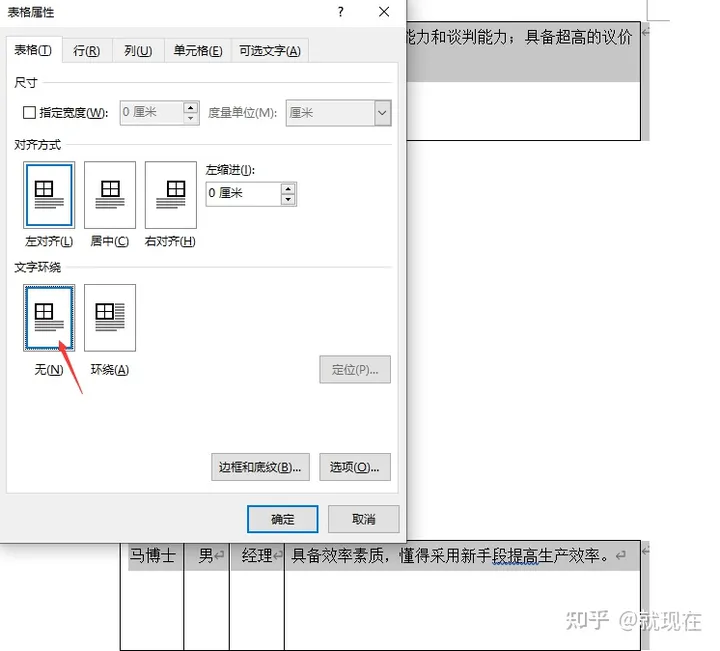The height and width of the screenshot is (651, 720).
Task: Click the 经理 cell in document table
Action: [257, 556]
